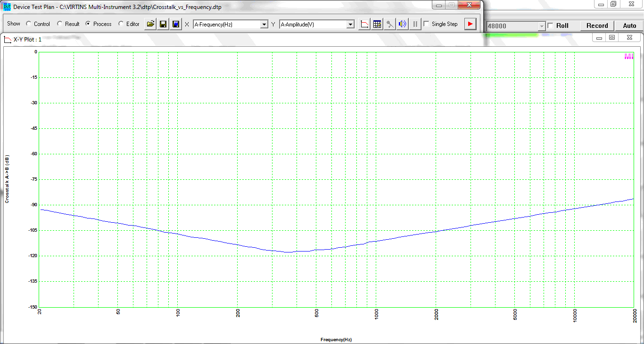Toggle the speaker sound icon
Viewport: 644px width, 344px height.
tap(402, 24)
